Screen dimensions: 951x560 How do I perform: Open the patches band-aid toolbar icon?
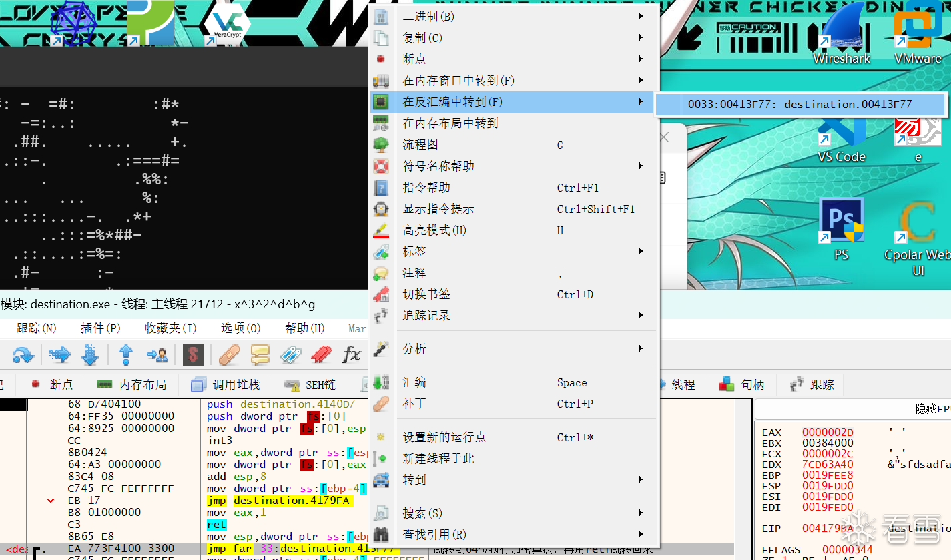(x=230, y=354)
